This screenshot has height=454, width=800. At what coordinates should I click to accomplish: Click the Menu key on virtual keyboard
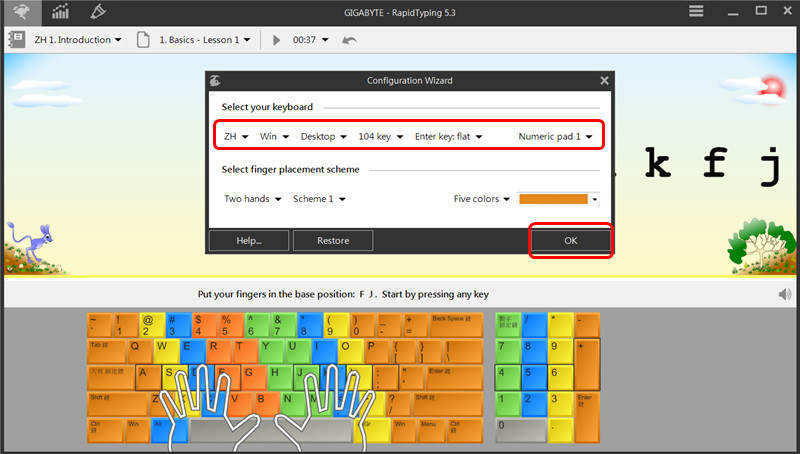click(x=432, y=431)
